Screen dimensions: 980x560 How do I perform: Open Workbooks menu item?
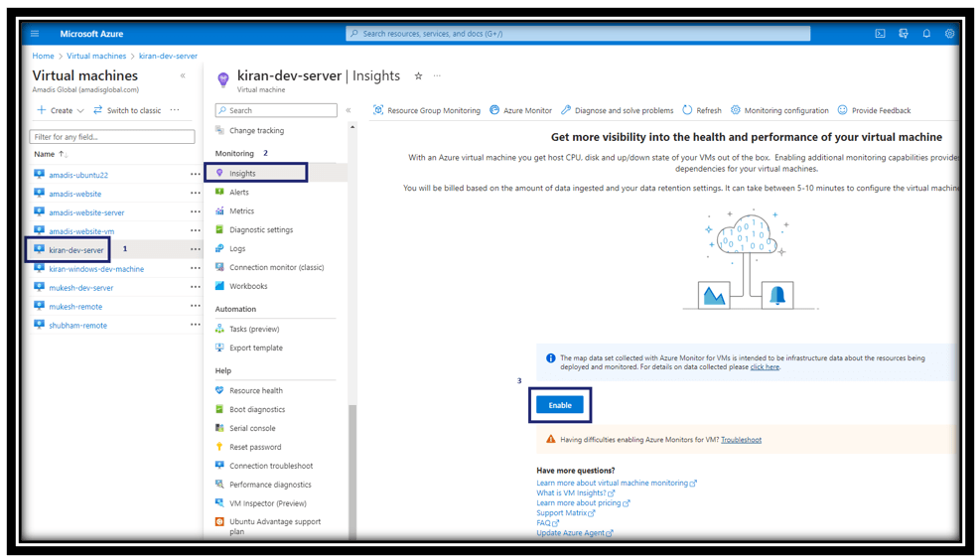[248, 286]
